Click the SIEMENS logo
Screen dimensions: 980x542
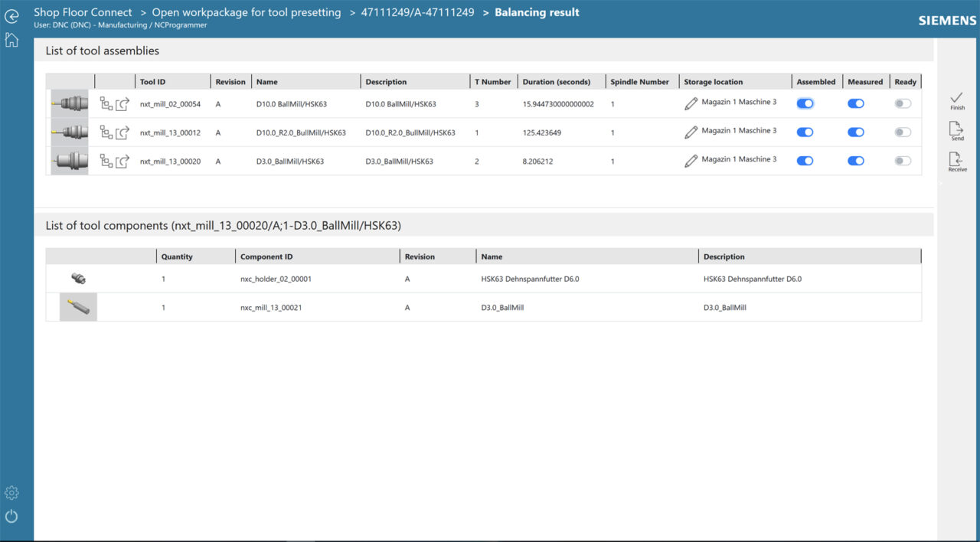click(x=946, y=21)
